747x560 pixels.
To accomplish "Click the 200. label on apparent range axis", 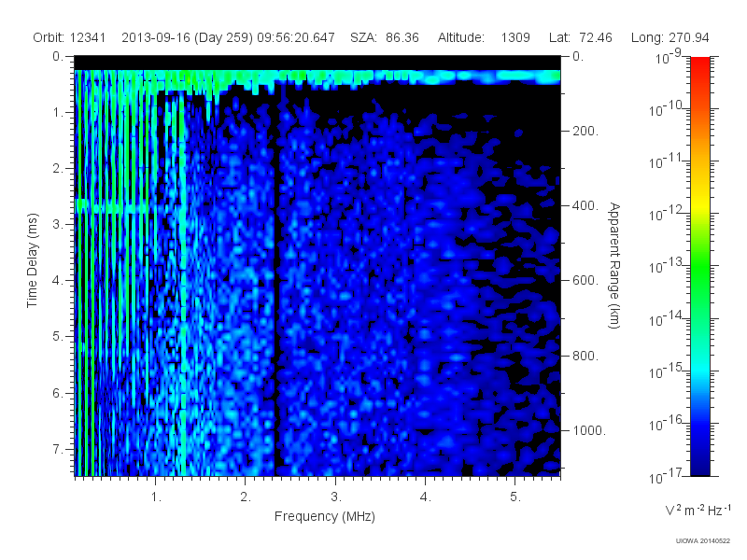I will click(x=585, y=131).
